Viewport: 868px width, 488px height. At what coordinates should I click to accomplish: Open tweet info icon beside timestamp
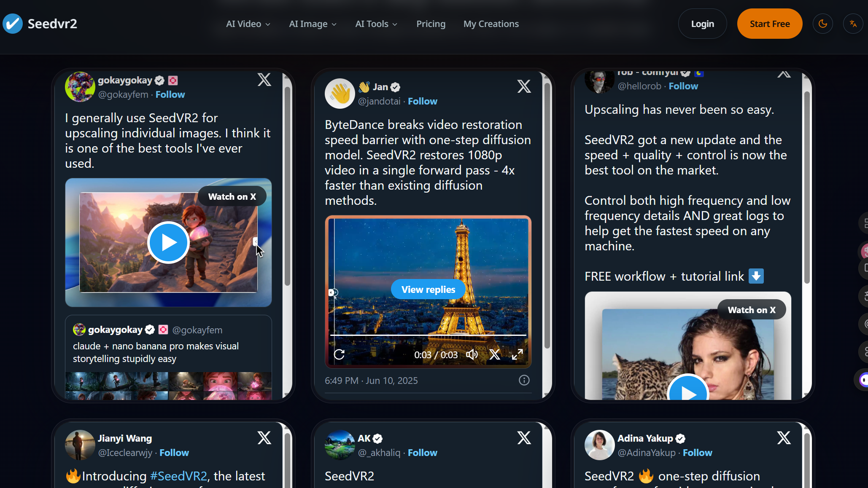pyautogui.click(x=524, y=380)
